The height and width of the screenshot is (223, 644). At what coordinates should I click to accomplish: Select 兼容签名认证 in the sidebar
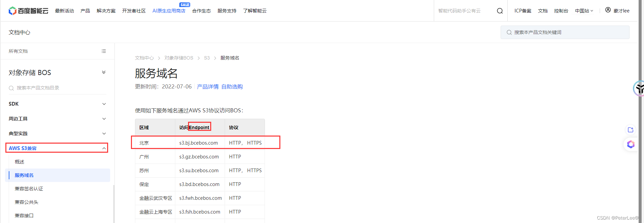[29, 189]
